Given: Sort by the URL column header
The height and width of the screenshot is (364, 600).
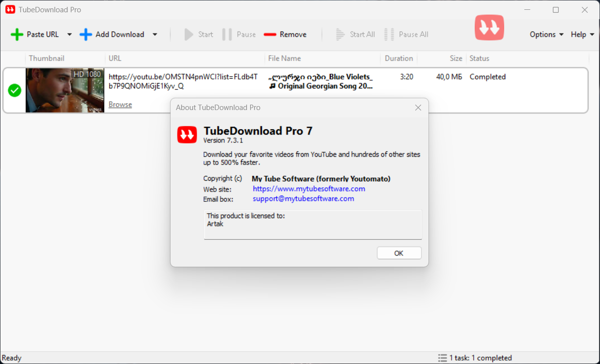Looking at the screenshot, I should (115, 58).
